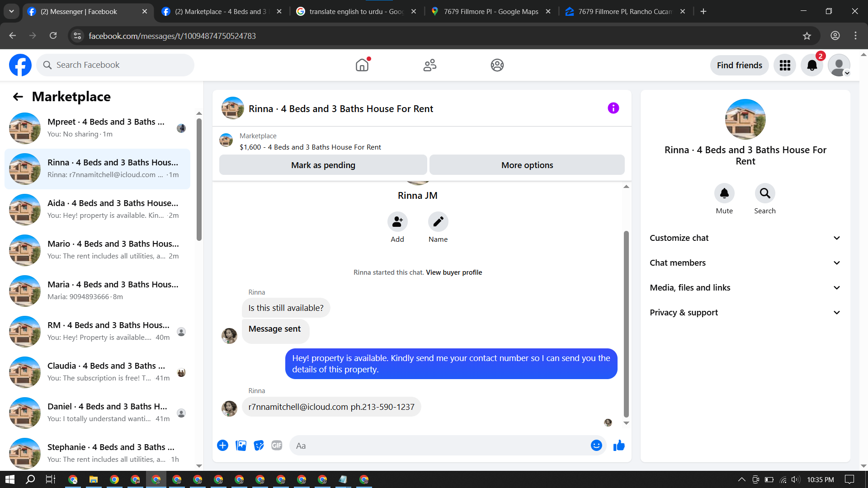
Task: Switch to the Zillow 7679 Fillmore Pl tab
Action: point(625,12)
